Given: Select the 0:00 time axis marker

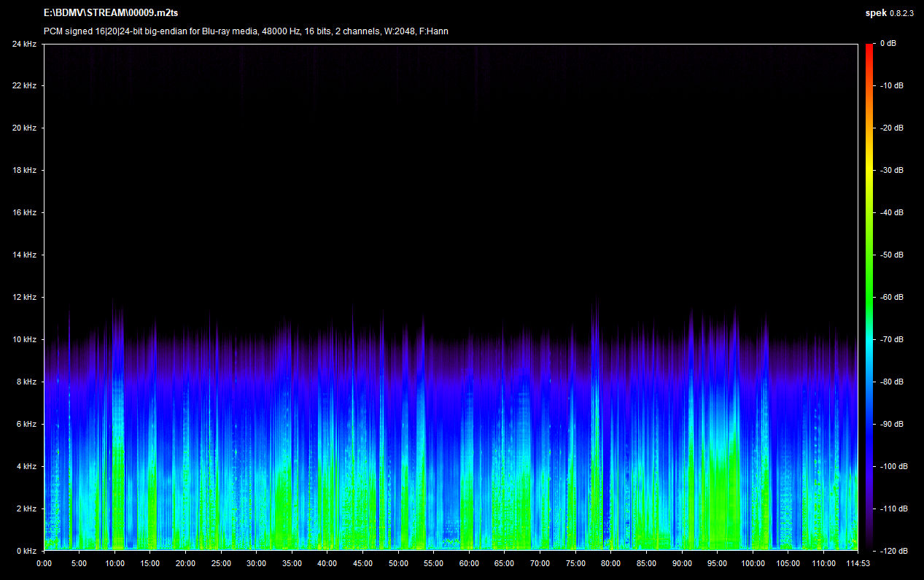Looking at the screenshot, I should pos(44,563).
